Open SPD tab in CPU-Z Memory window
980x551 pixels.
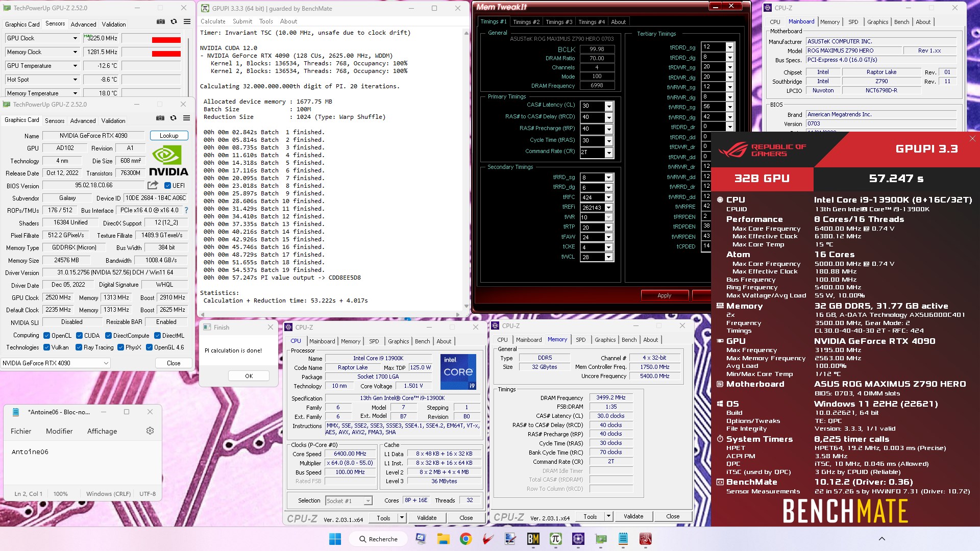click(x=581, y=340)
